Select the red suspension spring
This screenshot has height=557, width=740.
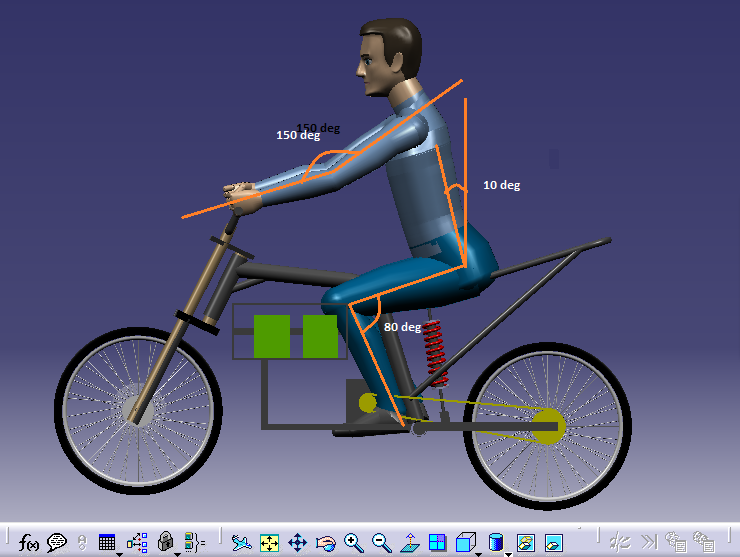point(435,353)
